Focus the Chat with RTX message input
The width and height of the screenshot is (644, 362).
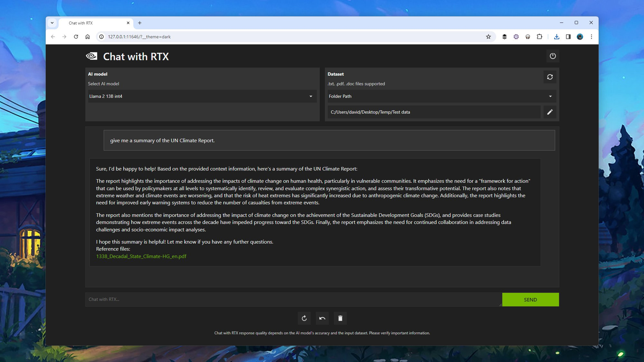coord(293,300)
